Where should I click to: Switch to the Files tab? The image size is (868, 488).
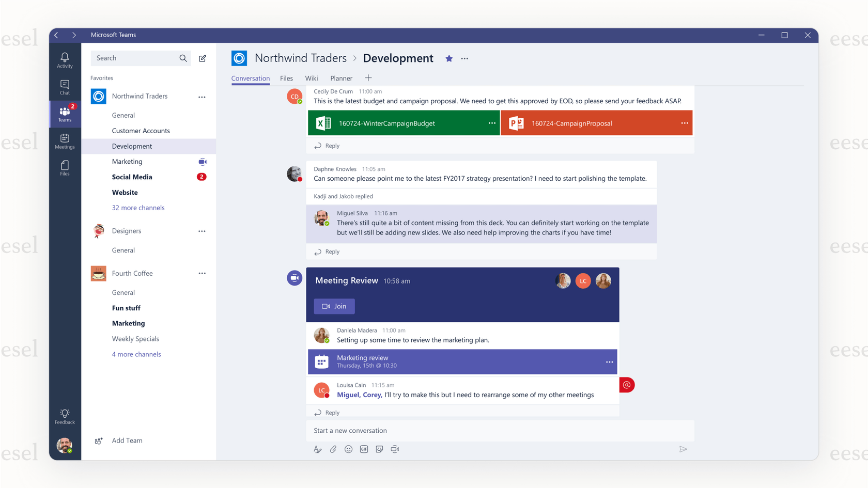[x=286, y=78]
